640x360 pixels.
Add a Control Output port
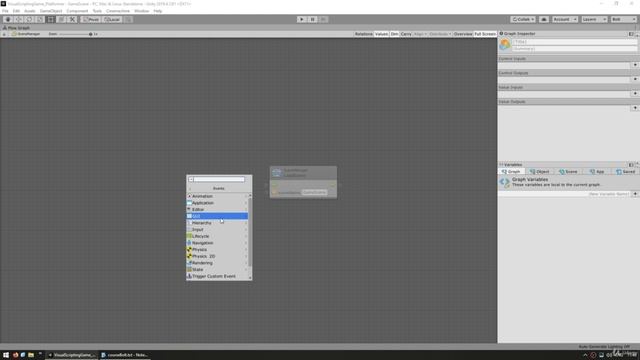635,79
